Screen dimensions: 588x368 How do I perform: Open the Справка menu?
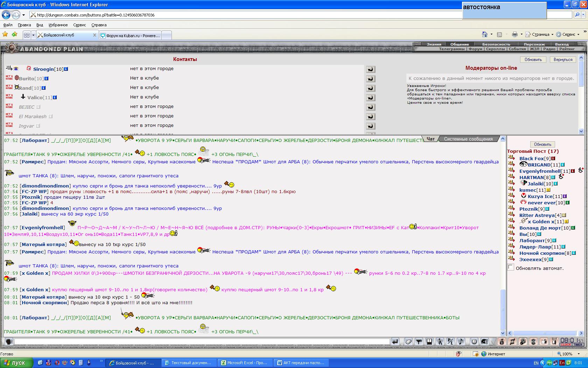99,25
